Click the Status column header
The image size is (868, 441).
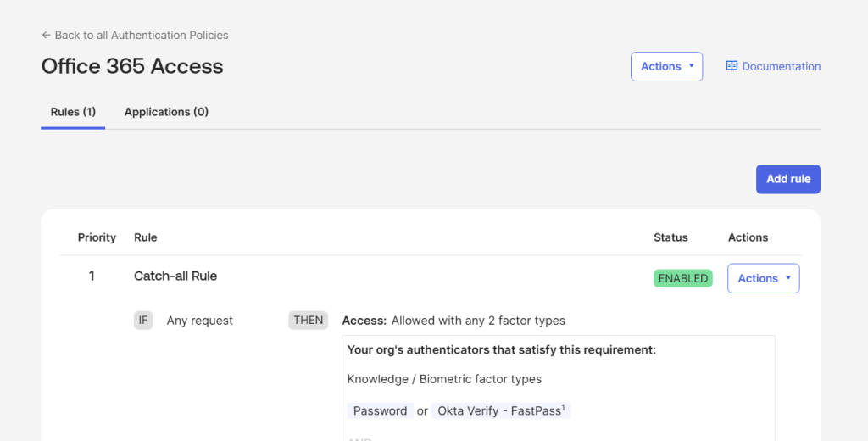tap(670, 237)
